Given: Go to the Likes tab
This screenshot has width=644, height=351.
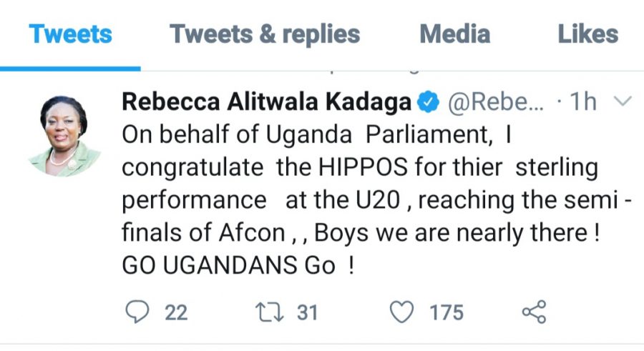Looking at the screenshot, I should click(587, 34).
